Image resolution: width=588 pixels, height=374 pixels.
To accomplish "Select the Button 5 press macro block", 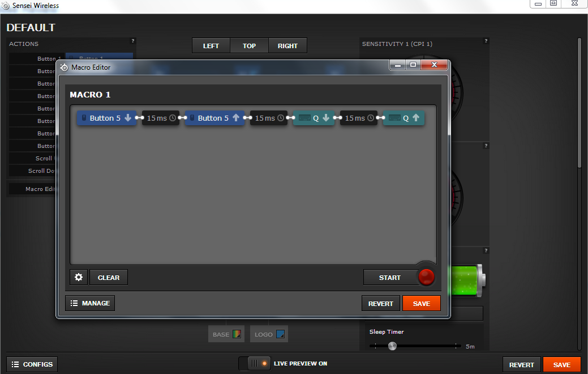I will 106,118.
